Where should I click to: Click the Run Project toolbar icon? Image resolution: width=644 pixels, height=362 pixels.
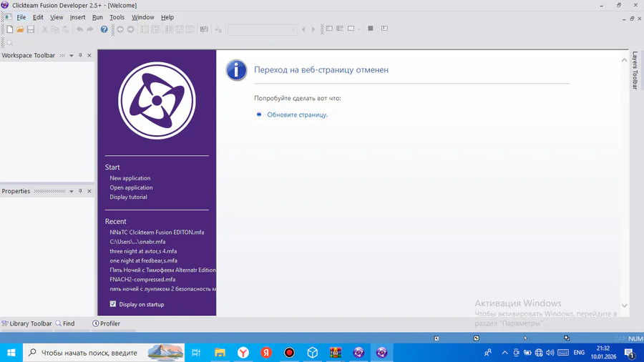(x=329, y=29)
